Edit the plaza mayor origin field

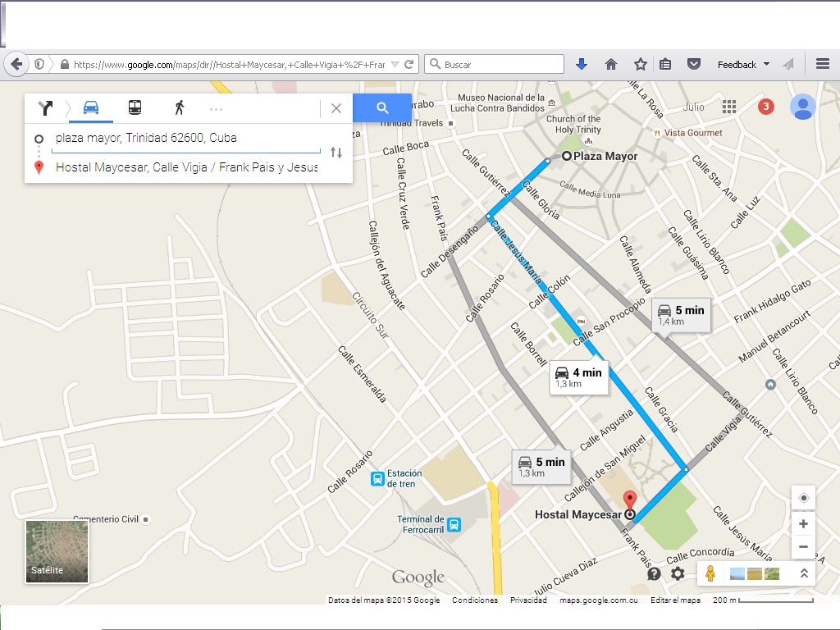click(x=186, y=138)
